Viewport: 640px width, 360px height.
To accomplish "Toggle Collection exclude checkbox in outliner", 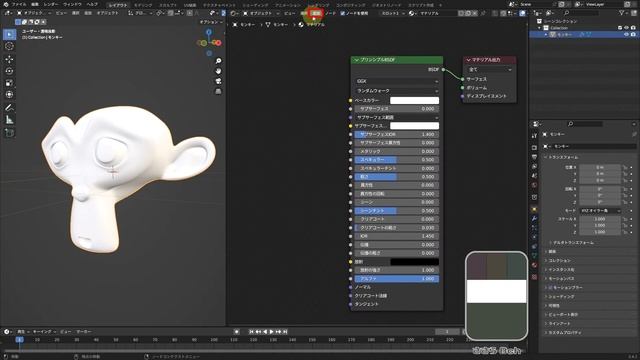I will 620,28.
